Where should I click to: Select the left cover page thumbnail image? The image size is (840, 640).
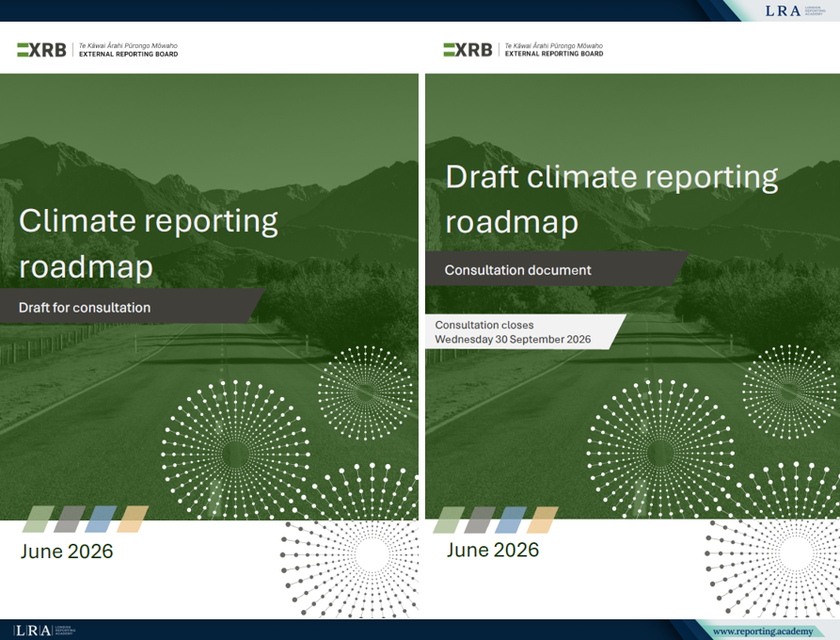(209, 320)
